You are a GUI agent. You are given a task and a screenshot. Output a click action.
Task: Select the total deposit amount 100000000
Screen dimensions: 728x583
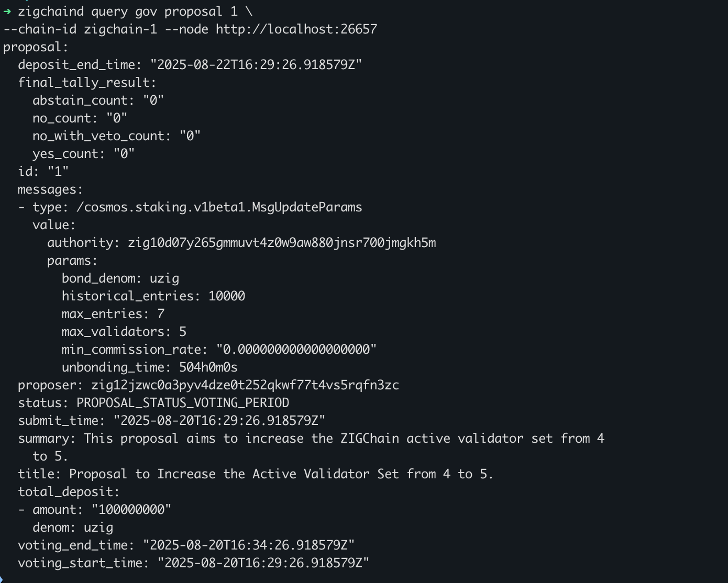(131, 510)
